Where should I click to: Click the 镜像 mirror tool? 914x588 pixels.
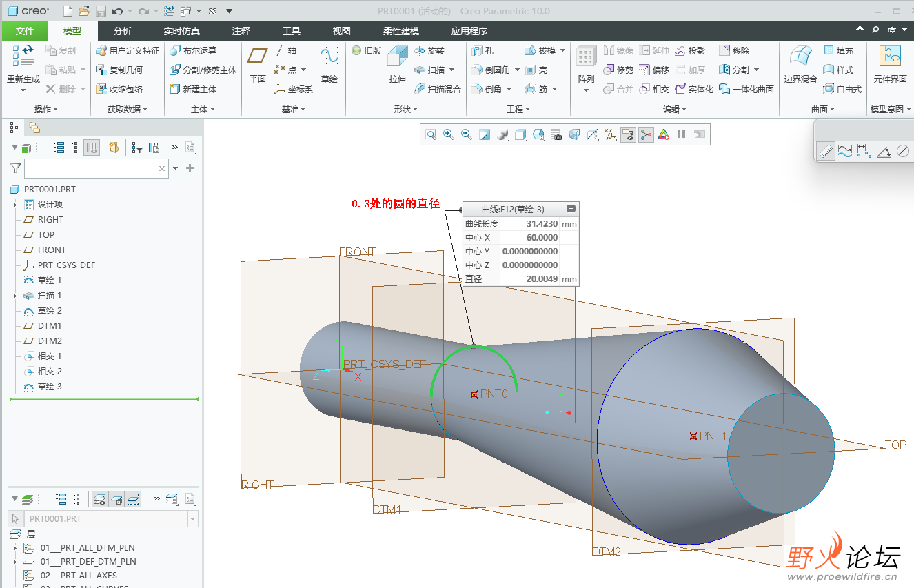[618, 51]
